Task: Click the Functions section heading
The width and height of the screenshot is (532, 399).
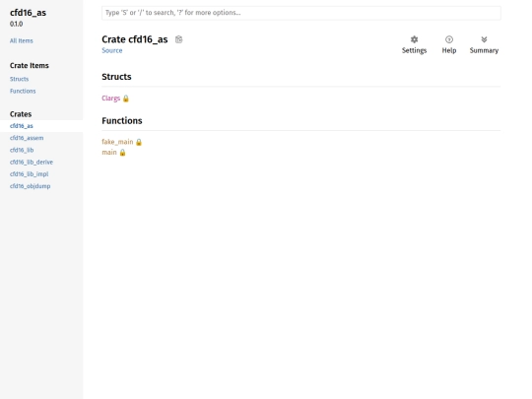Action: coord(122,121)
